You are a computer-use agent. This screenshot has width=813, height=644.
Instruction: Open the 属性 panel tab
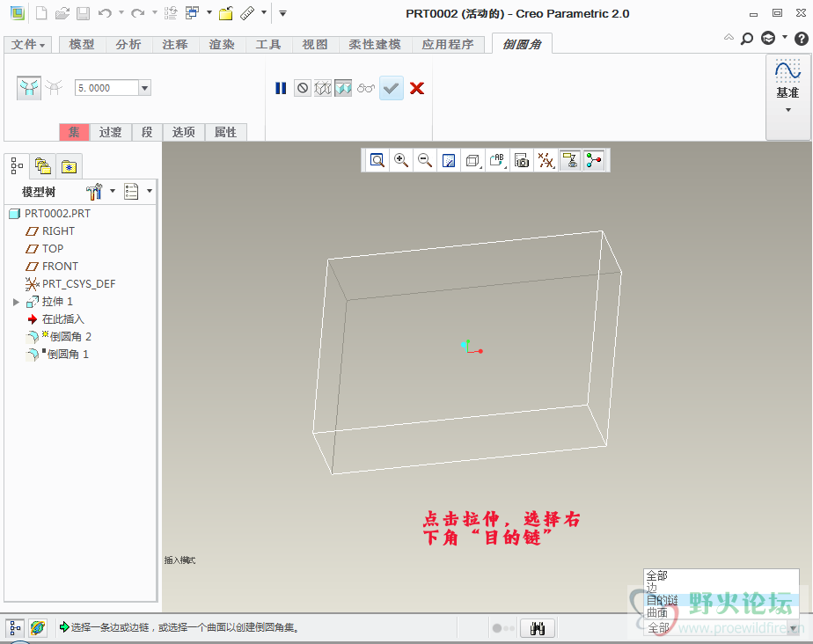[x=225, y=132]
